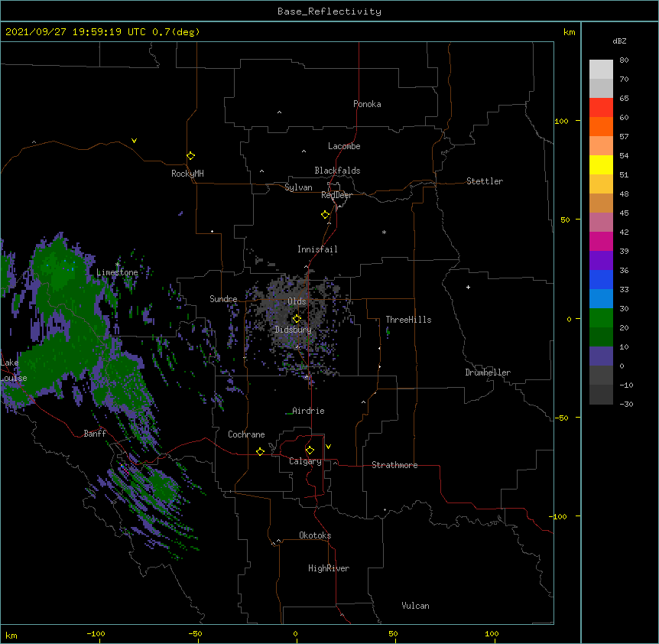Click the yellow diamond marker below Cochrane
This screenshot has width=659, height=644.
pos(260,451)
